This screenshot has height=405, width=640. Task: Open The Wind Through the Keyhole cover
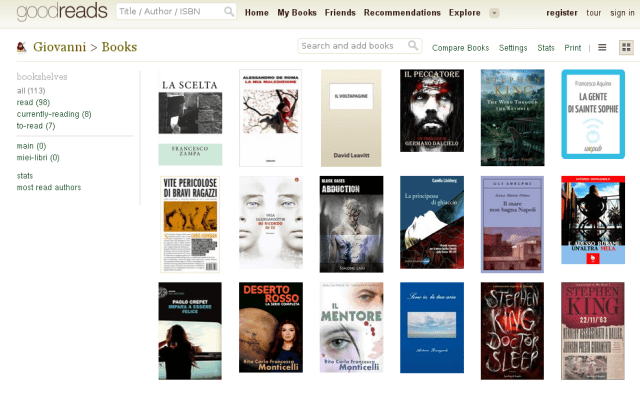tap(513, 118)
